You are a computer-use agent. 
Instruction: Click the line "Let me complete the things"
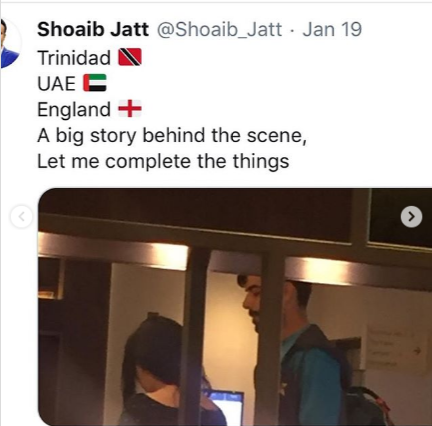click(x=163, y=161)
